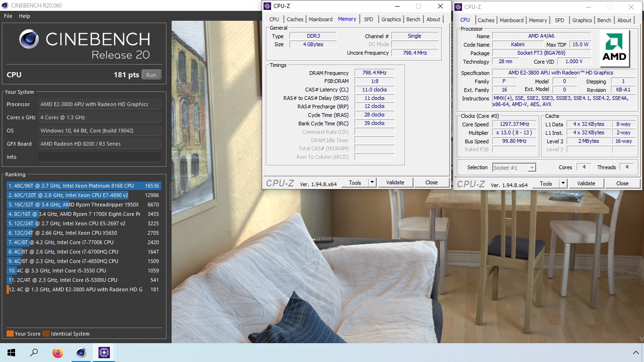Click the AMD E2-3800 Specification field
644x362 pixels.
pos(564,73)
